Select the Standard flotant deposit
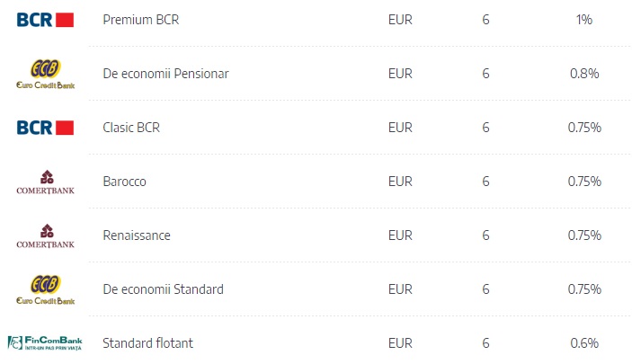 148,343
